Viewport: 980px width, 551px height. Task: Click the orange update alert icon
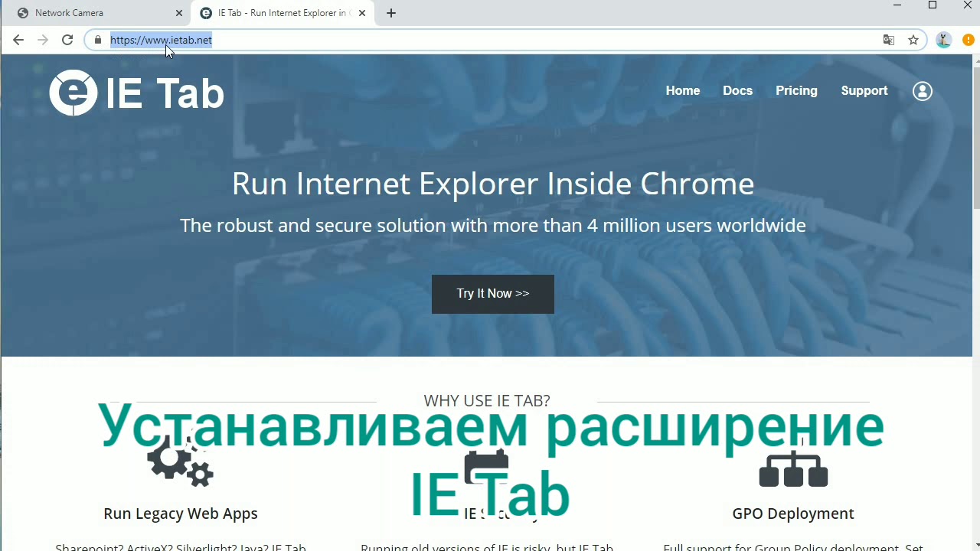coord(969,40)
